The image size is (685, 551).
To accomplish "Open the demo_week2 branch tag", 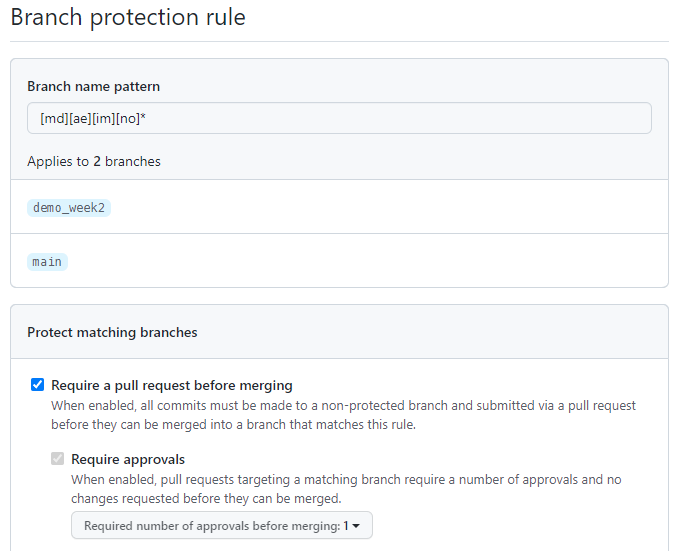I will [x=69, y=208].
